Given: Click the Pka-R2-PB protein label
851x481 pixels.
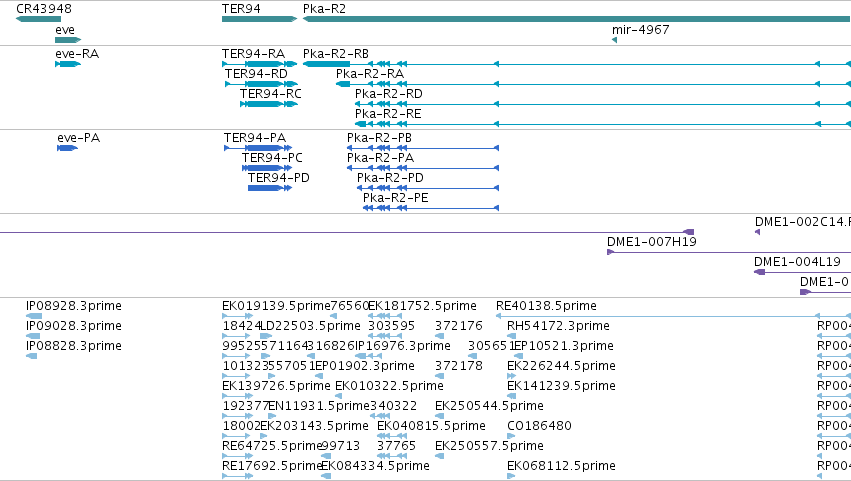Looking at the screenshot, I should pyautogui.click(x=379, y=138).
